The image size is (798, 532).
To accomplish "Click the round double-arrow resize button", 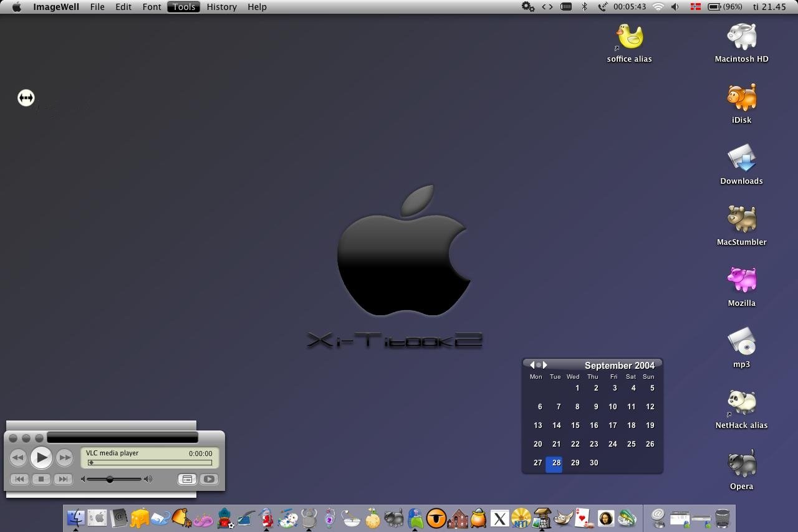I will pyautogui.click(x=26, y=98).
